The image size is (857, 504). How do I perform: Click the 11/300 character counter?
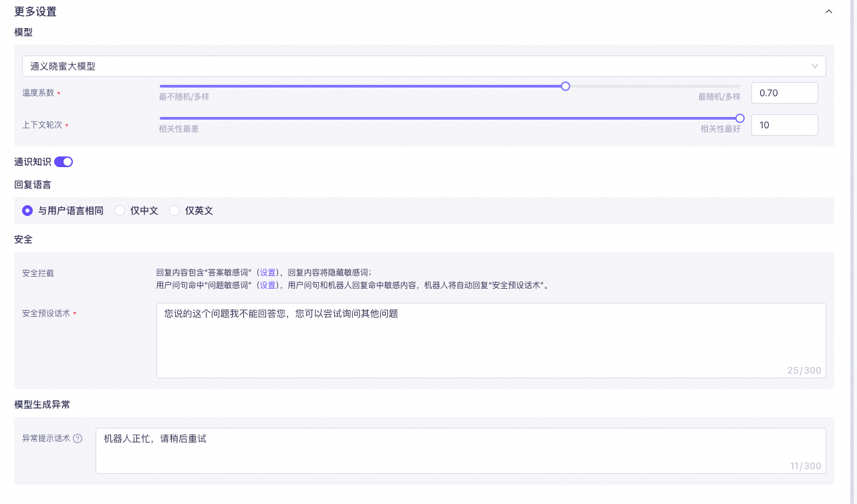(x=806, y=466)
